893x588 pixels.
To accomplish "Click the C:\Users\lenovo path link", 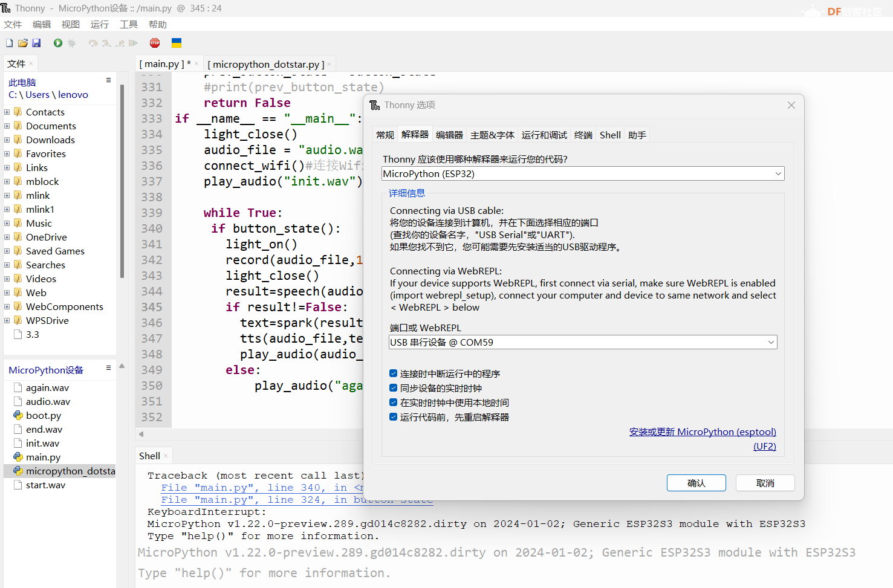I will [48, 94].
